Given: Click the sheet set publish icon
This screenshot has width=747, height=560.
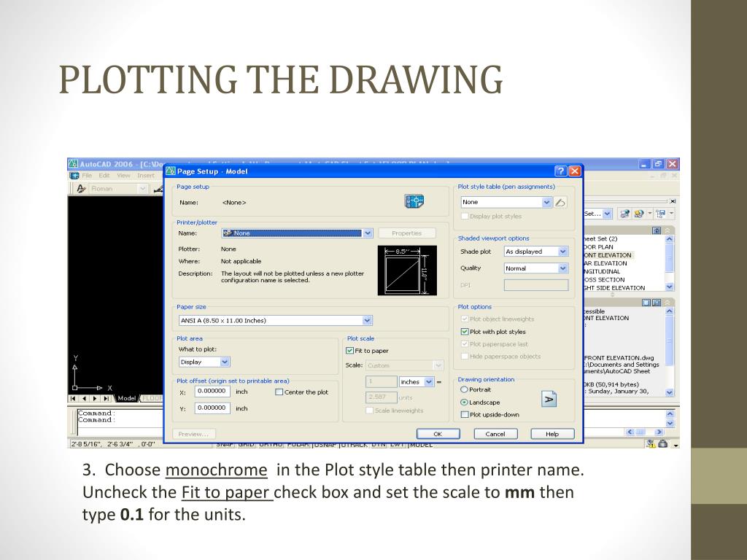Looking at the screenshot, I should (624, 214).
